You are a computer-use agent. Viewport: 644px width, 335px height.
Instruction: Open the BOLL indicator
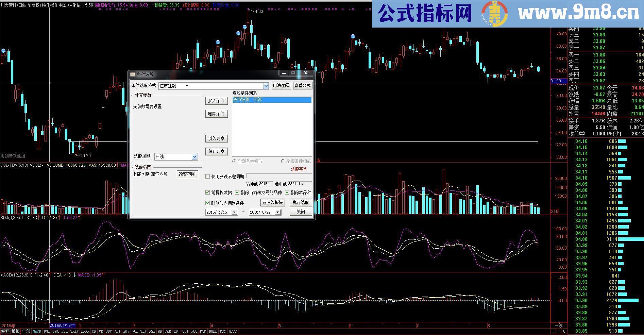(x=213, y=331)
